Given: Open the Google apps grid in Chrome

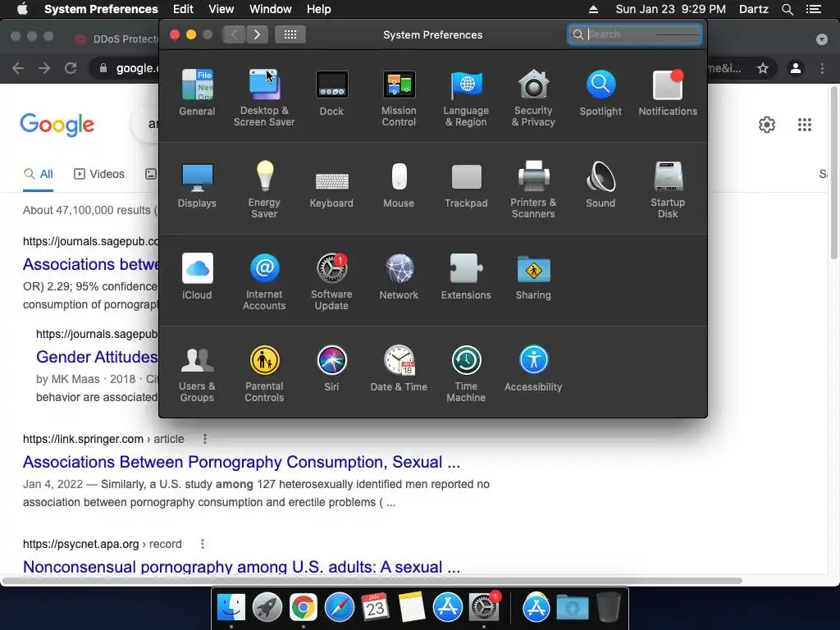Looking at the screenshot, I should tap(805, 125).
